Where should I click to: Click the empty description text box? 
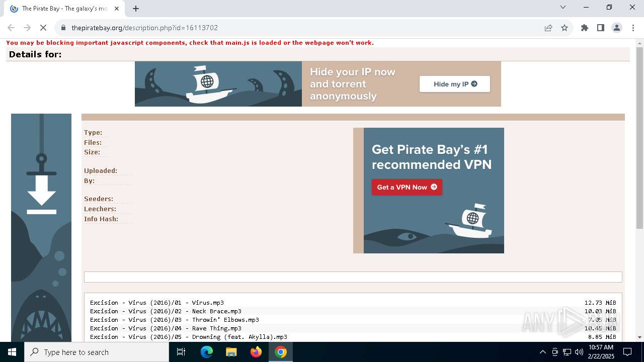pos(353,277)
